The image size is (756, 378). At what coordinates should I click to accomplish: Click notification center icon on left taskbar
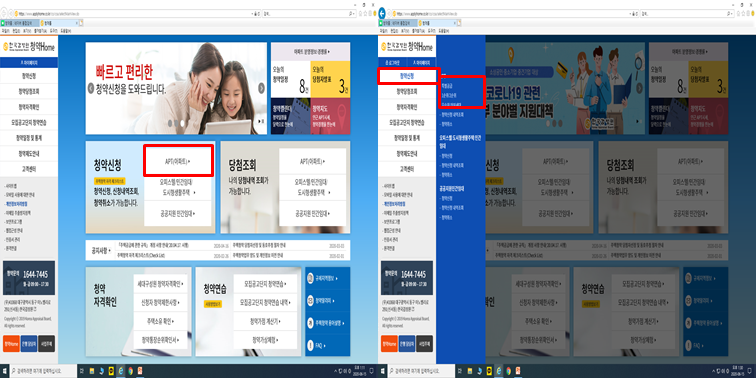coord(371,371)
